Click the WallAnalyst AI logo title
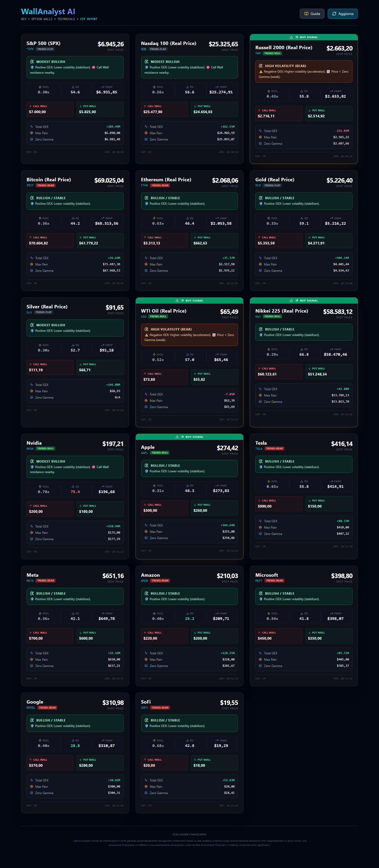The height and width of the screenshot is (868, 379). click(48, 12)
